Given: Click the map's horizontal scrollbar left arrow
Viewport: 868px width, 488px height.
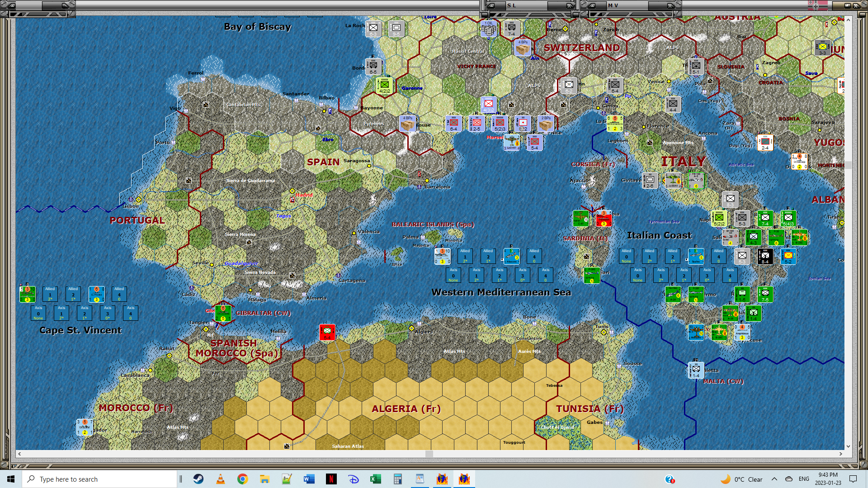Looking at the screenshot, I should [x=19, y=454].
